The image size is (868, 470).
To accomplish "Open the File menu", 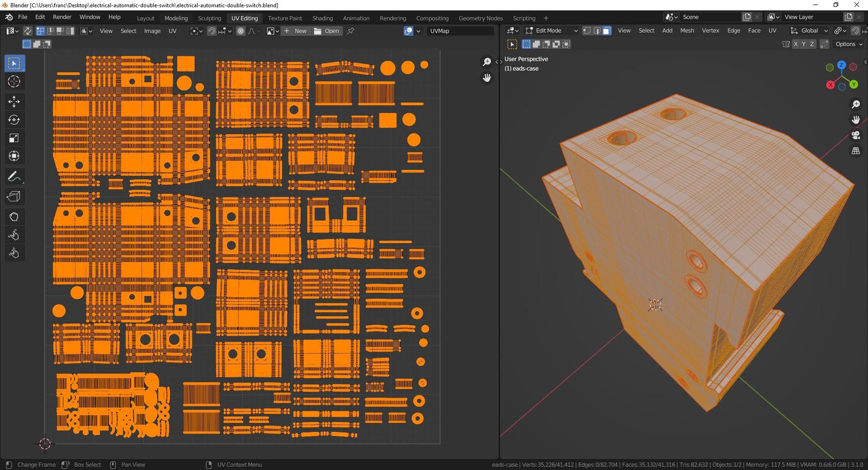I will 23,17.
